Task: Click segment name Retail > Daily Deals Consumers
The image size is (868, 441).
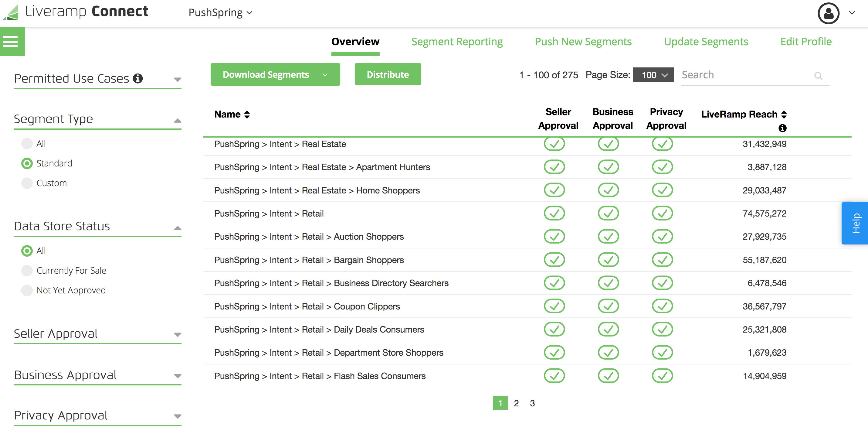Action: 319,330
